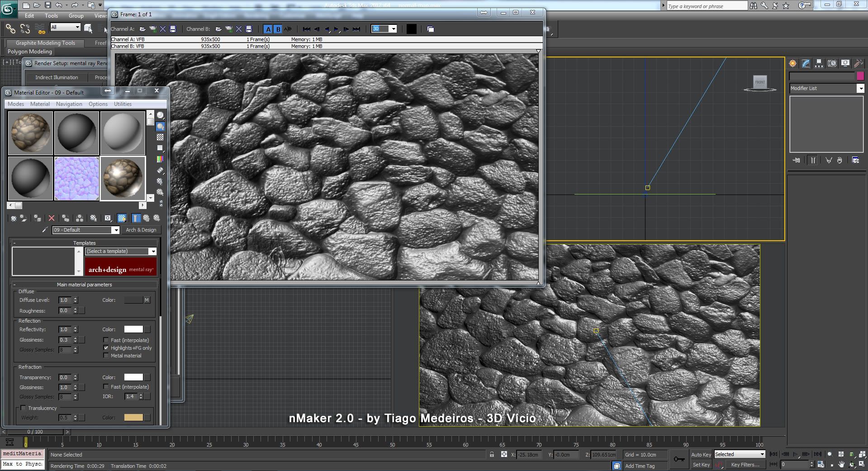Open Modify command panel tab
Screen dimensions: 868x471
(x=806, y=64)
